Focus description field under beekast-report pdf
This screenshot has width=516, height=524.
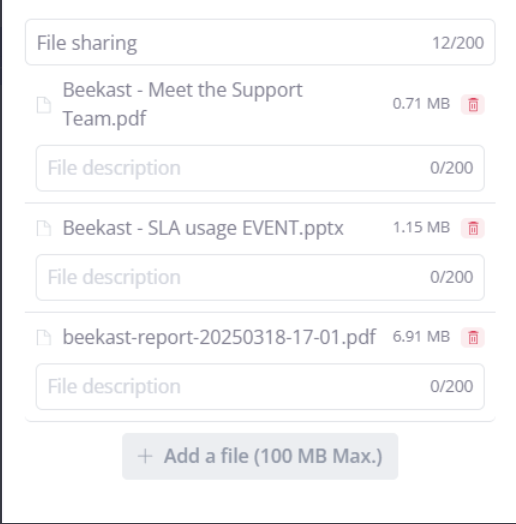pos(260,387)
